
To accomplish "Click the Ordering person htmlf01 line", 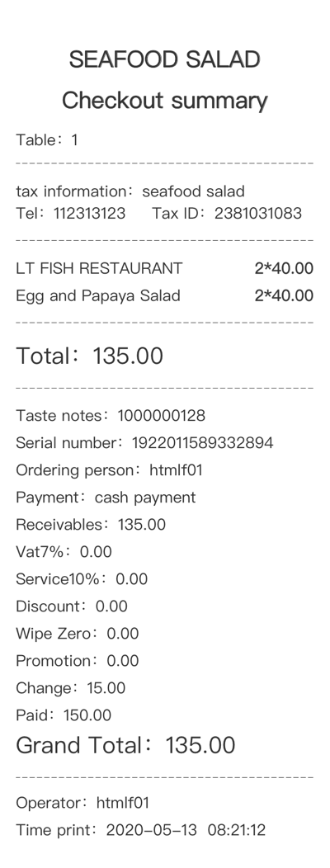I will [109, 470].
